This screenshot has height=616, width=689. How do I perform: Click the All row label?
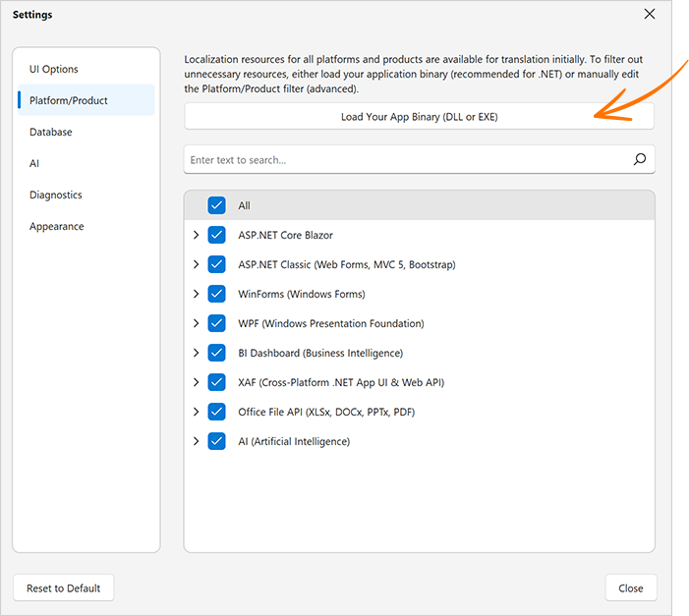pos(244,205)
